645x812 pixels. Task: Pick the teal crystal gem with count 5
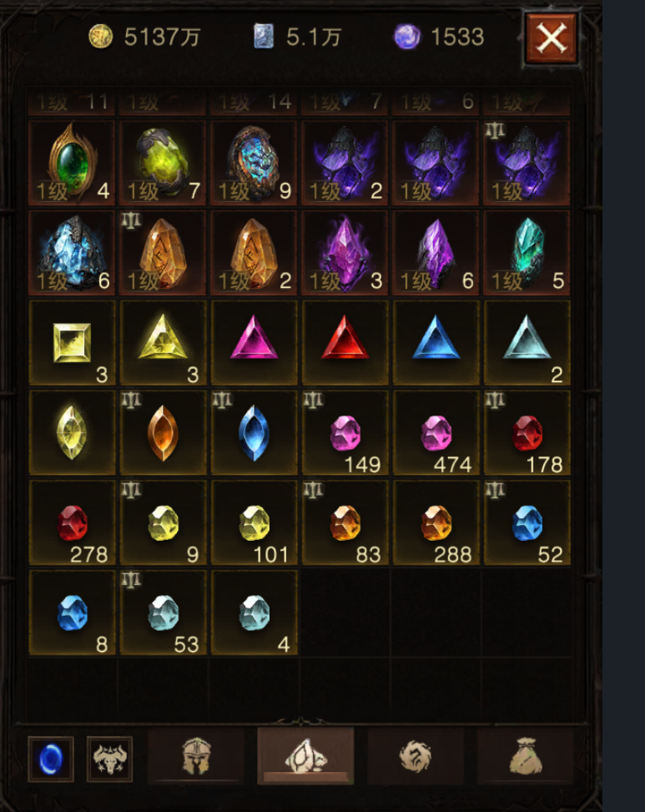527,253
